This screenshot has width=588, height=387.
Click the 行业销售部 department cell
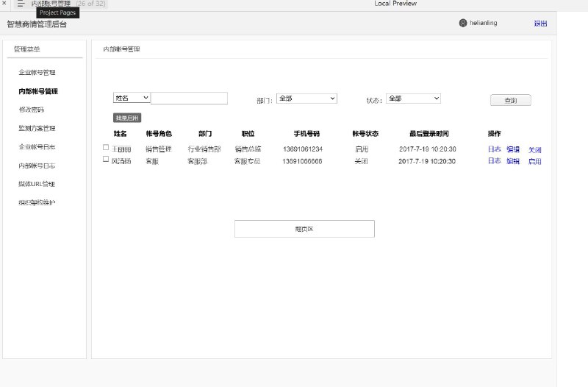point(204,149)
